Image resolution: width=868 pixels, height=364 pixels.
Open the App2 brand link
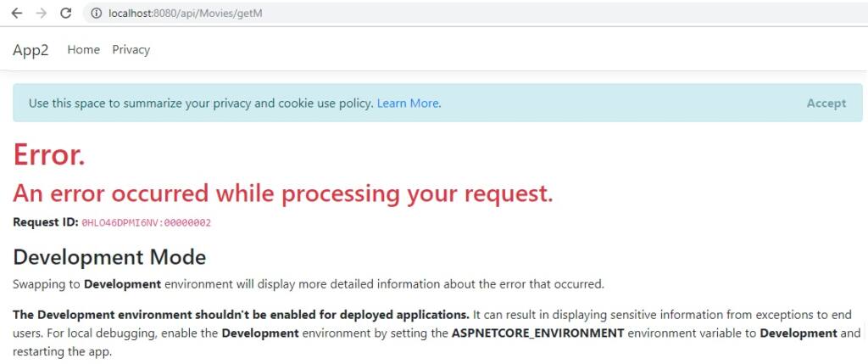click(x=31, y=50)
